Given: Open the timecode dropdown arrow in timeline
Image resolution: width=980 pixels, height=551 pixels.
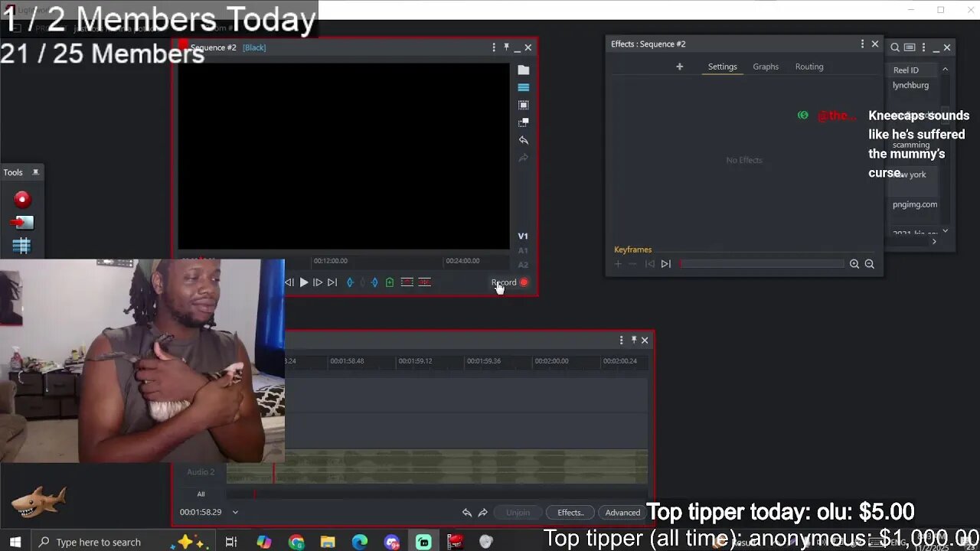Looking at the screenshot, I should point(235,513).
